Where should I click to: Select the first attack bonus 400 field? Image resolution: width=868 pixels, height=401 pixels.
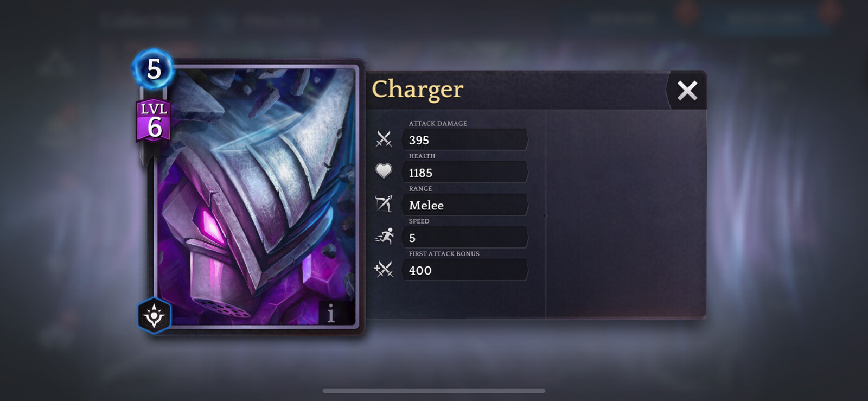click(x=465, y=270)
